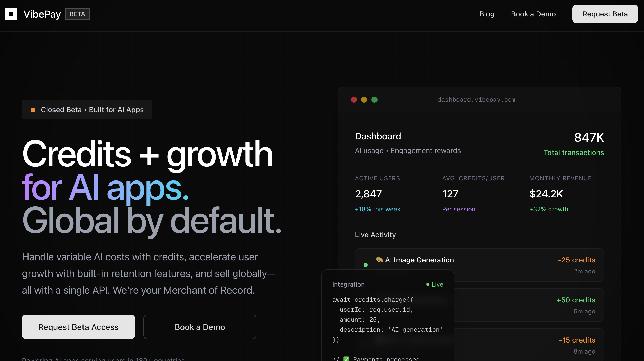Click the dashboard.vibepay.com address text
The height and width of the screenshot is (361, 644).
(x=476, y=100)
